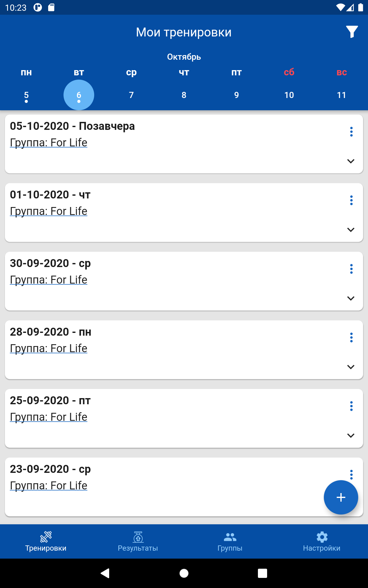
Task: Switch to the Результаты tab
Action: (138, 541)
